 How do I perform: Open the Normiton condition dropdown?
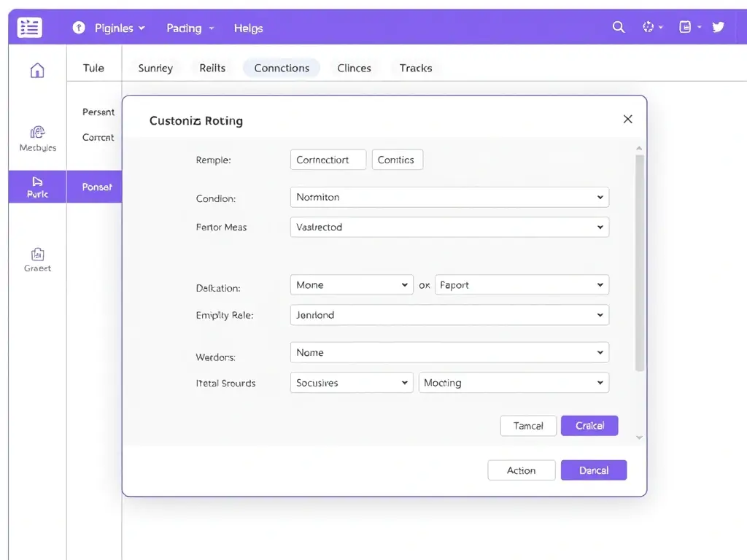point(449,197)
